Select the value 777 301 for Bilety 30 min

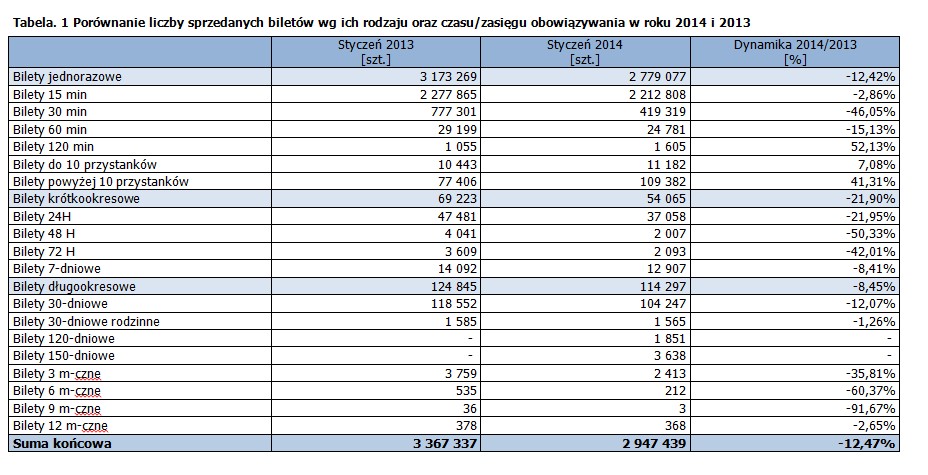pos(455,112)
